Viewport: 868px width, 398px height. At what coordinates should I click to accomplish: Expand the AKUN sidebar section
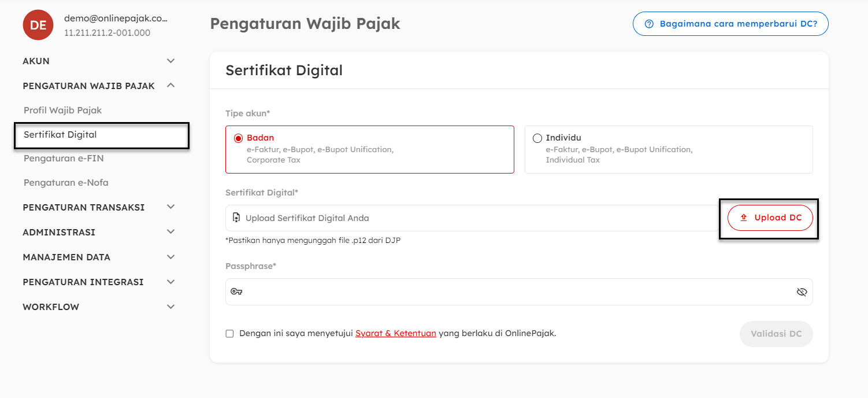(x=170, y=61)
